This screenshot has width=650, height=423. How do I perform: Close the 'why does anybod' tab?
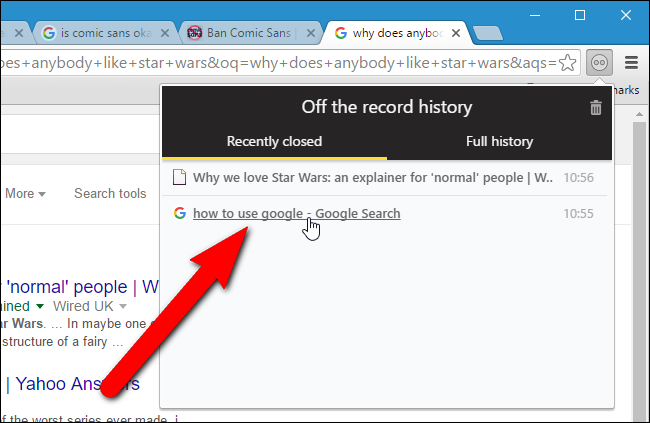[x=456, y=33]
